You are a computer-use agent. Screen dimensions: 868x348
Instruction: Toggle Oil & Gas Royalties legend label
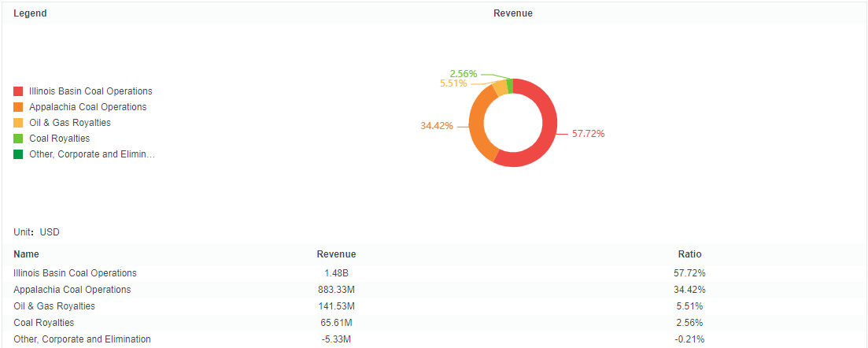point(70,123)
